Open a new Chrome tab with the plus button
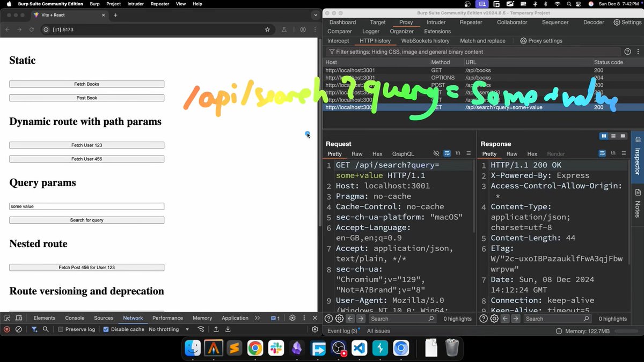Image resolution: width=644 pixels, height=362 pixels. (x=115, y=15)
